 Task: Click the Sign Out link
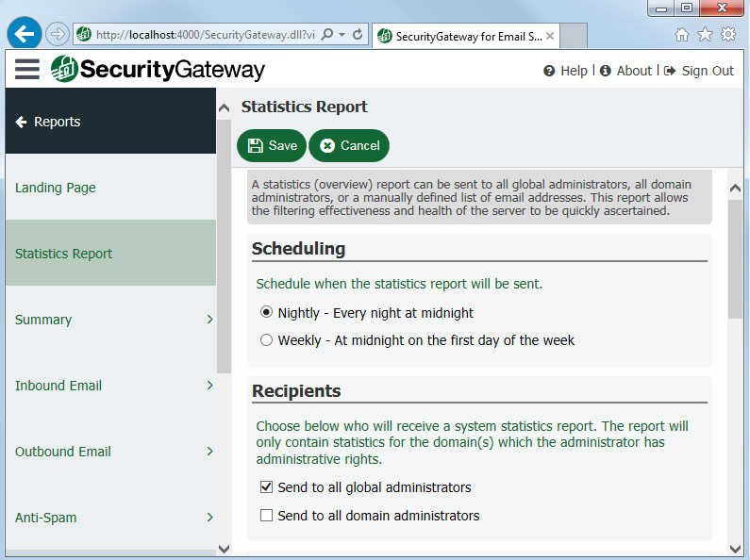pyautogui.click(x=708, y=71)
